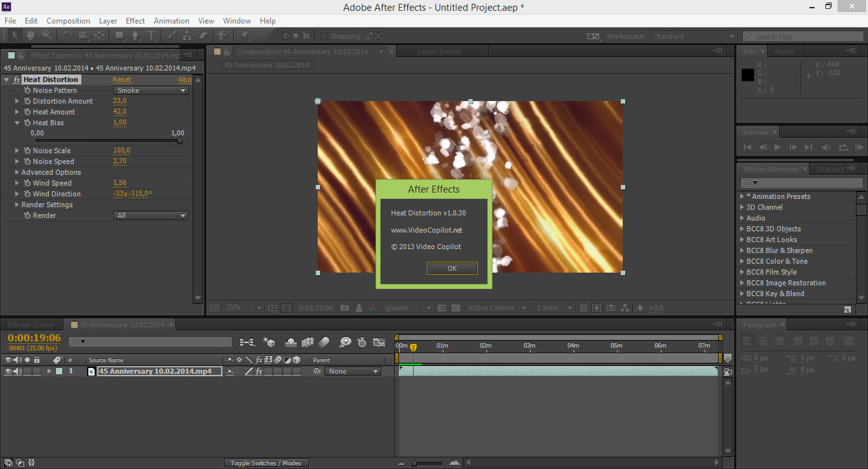Screen dimensions: 868x469
Task: Open Active Camera view dropdown
Action: click(x=496, y=308)
